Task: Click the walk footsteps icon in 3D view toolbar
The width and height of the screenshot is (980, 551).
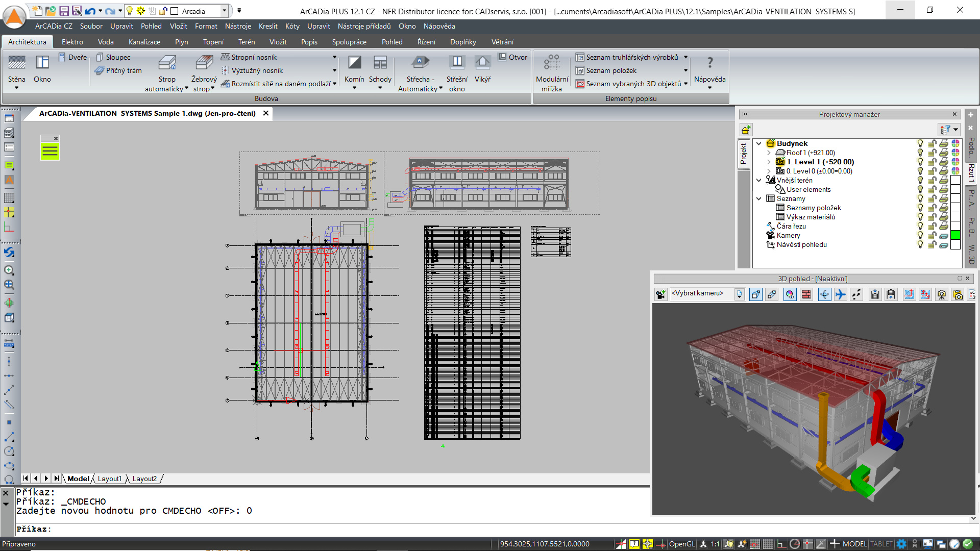Action: click(856, 294)
